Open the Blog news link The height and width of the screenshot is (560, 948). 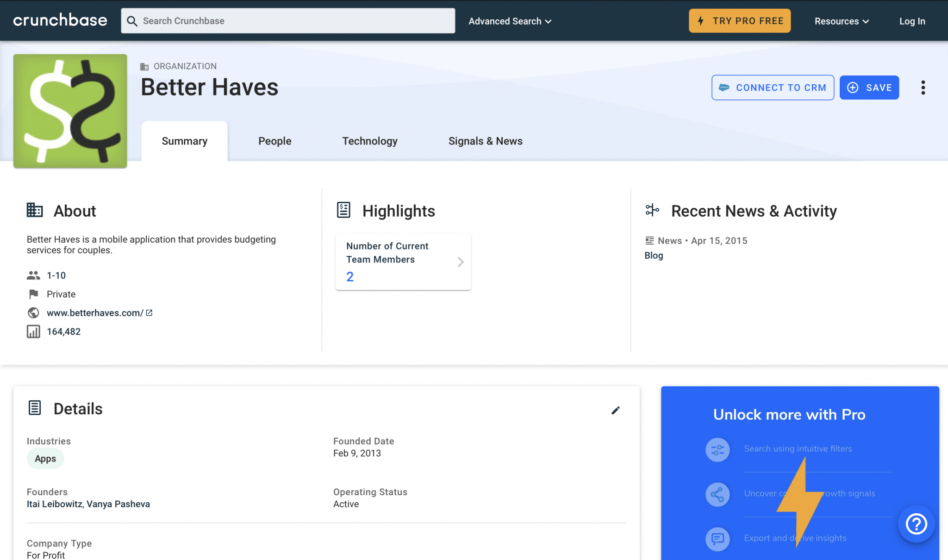tap(654, 255)
